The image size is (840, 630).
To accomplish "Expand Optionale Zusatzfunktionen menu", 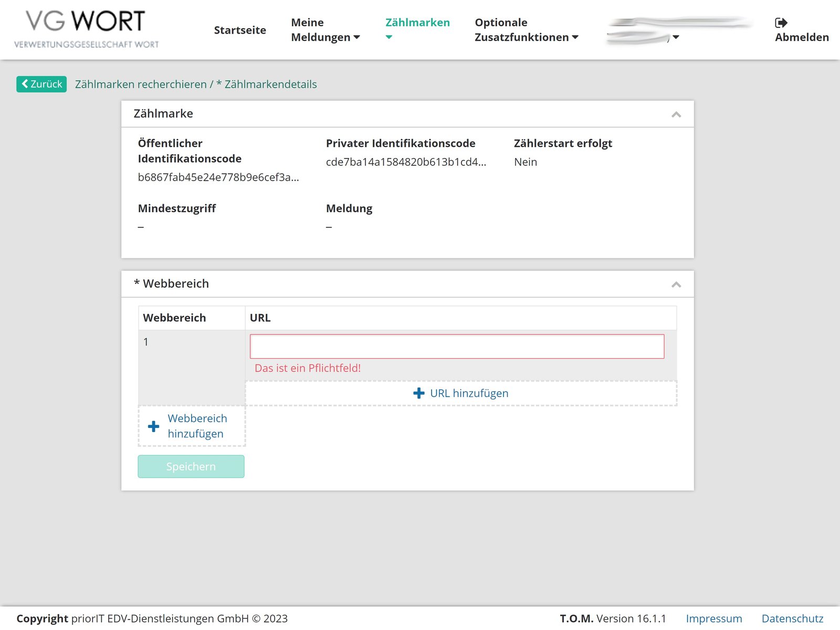I will (x=526, y=30).
